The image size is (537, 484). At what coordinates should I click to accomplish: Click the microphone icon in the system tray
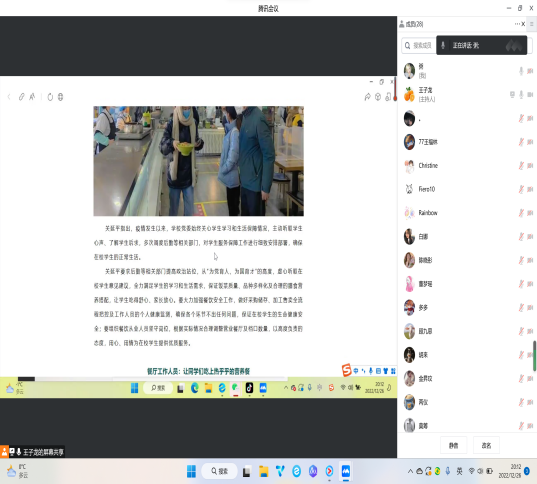(x=448, y=471)
